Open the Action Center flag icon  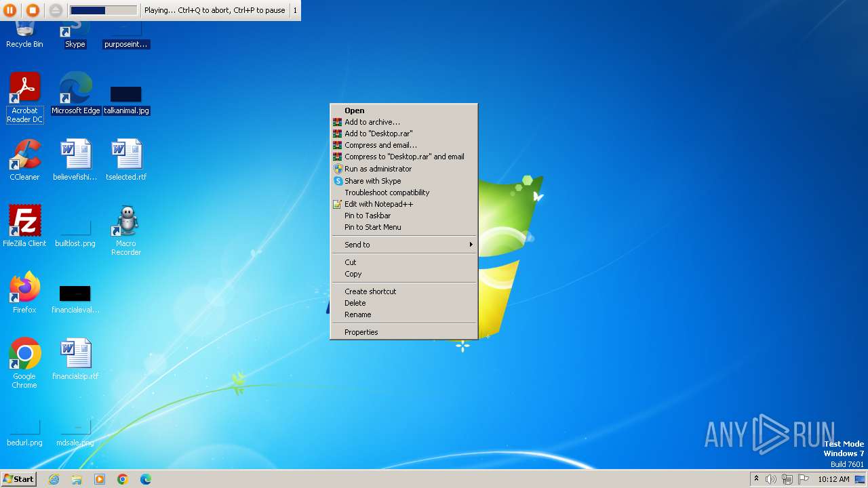pos(804,479)
